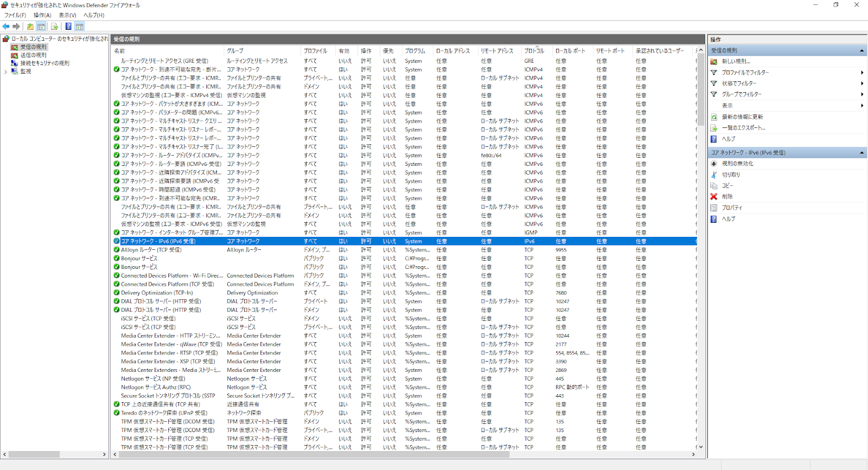Click the rule list's vertical scrollbar thumb

(x=700, y=90)
